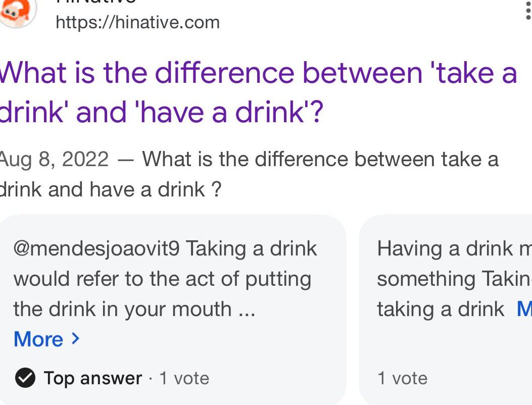532x405 pixels.
Task: Click 'the drink in your mouth ...' text
Action: [134, 309]
